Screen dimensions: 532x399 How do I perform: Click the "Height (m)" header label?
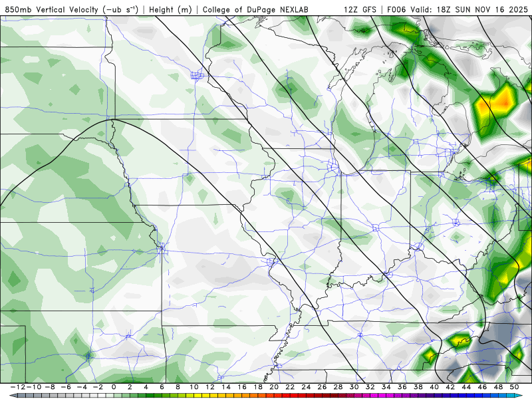click(171, 9)
